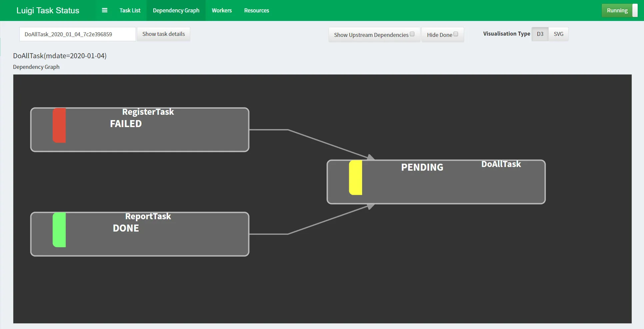The width and height of the screenshot is (644, 329).
Task: Select the DoAllTask node label
Action: point(501,164)
